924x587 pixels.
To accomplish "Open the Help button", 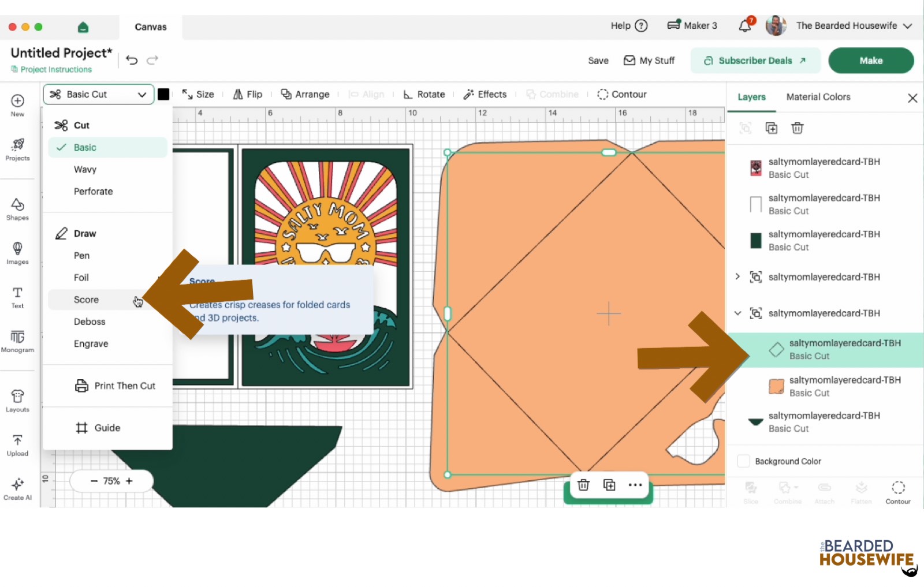I will click(629, 25).
